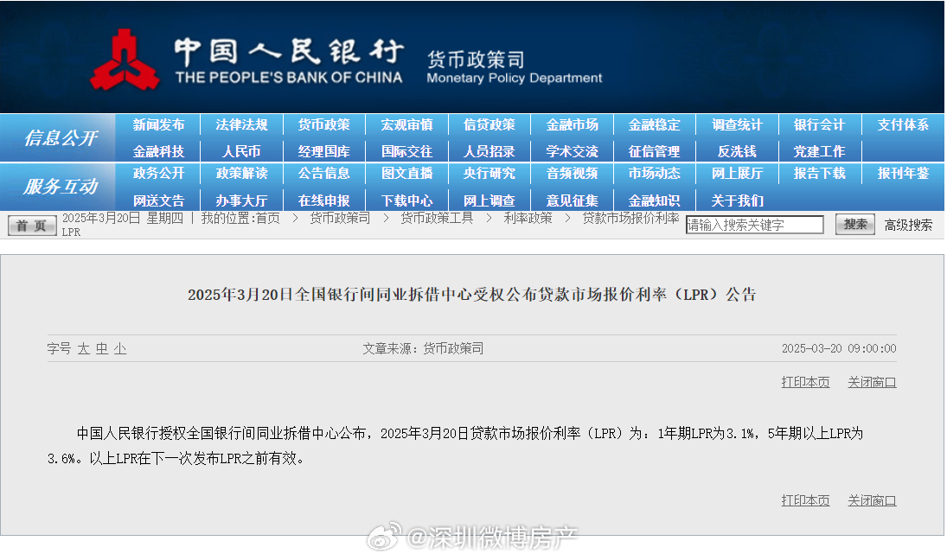Image resolution: width=947 pixels, height=560 pixels.
Task: Open 金融市场 navigation link
Action: pos(572,125)
